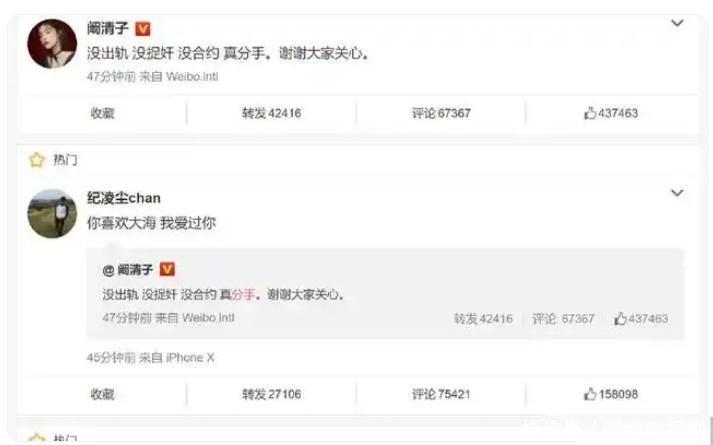Click the 阚清子 username link in the first post

tap(108, 29)
